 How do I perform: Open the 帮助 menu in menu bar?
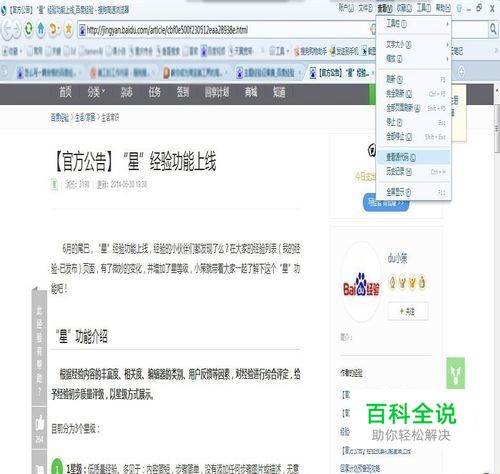443,8
